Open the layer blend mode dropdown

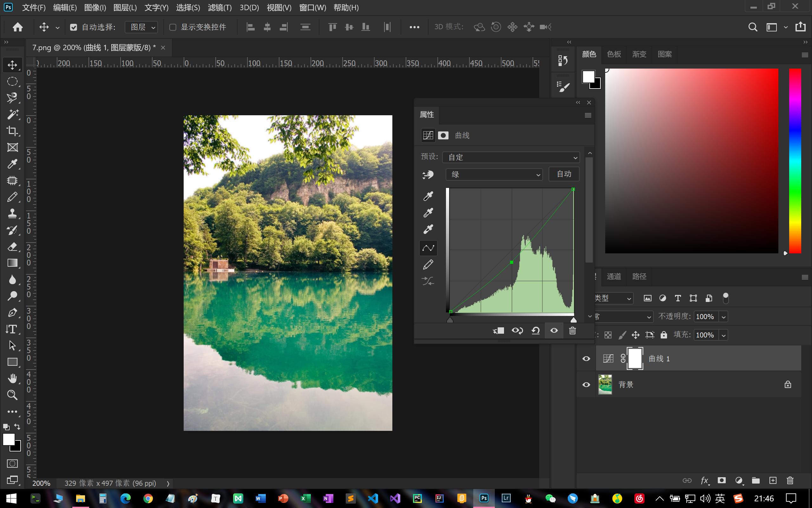pos(623,317)
